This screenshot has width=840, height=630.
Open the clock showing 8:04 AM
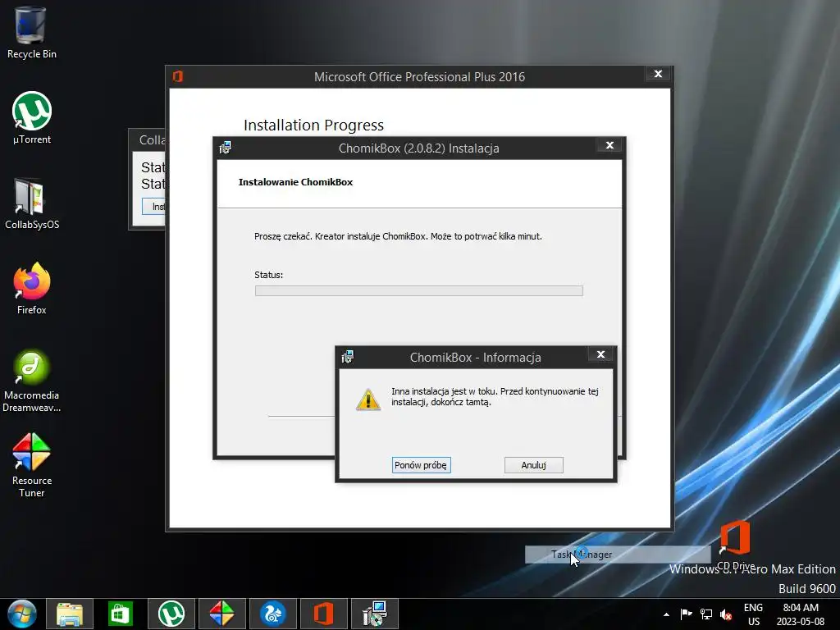click(x=801, y=614)
